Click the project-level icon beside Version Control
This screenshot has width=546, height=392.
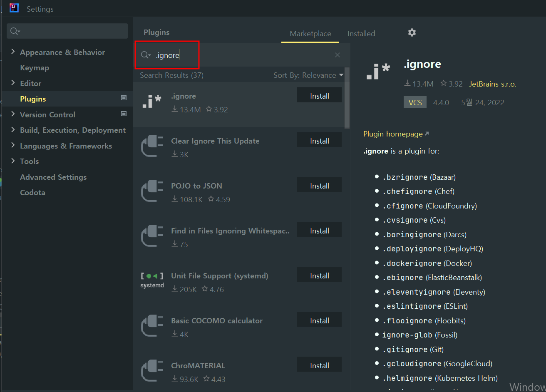click(124, 114)
